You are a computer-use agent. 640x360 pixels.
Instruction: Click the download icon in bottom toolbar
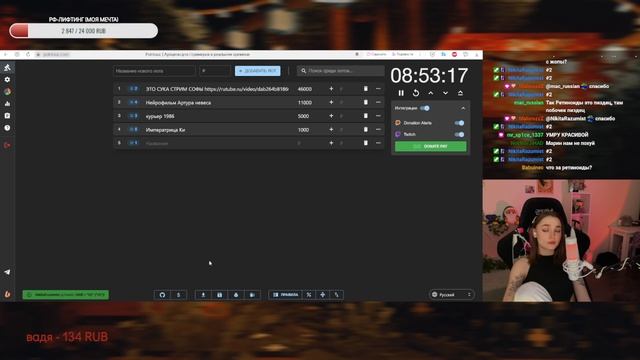tap(203, 295)
